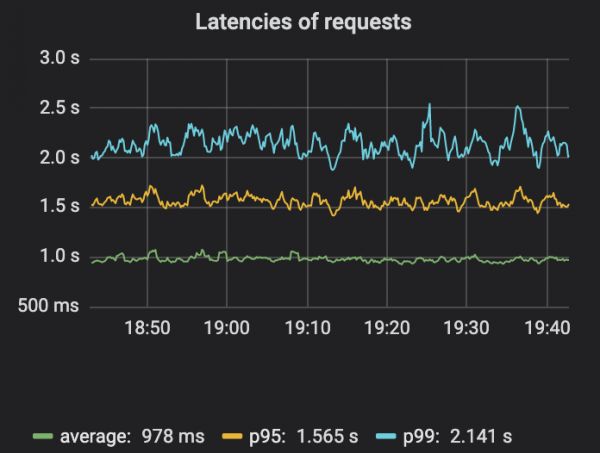Click the 3.0 s y-axis label
Viewport: 600px width, 453px height.
tap(60, 58)
